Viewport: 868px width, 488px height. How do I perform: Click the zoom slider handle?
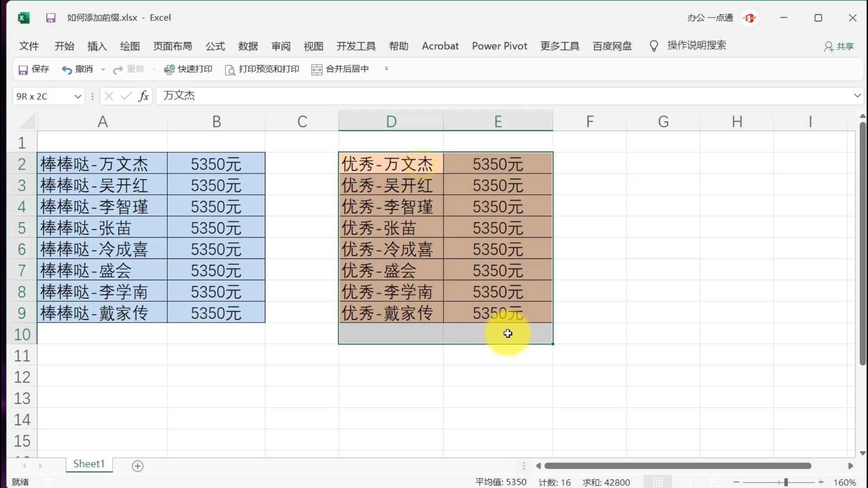786,482
